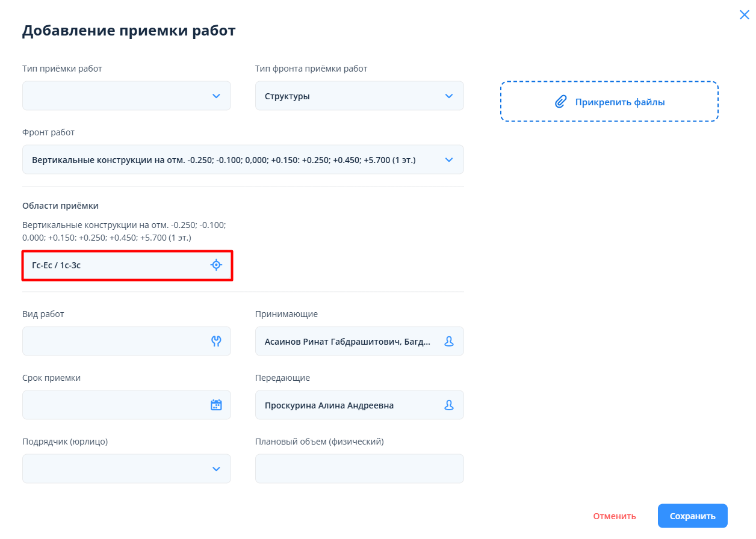Click inside the Вид работ text field
Viewport: 756px width, 539px height.
(114, 341)
